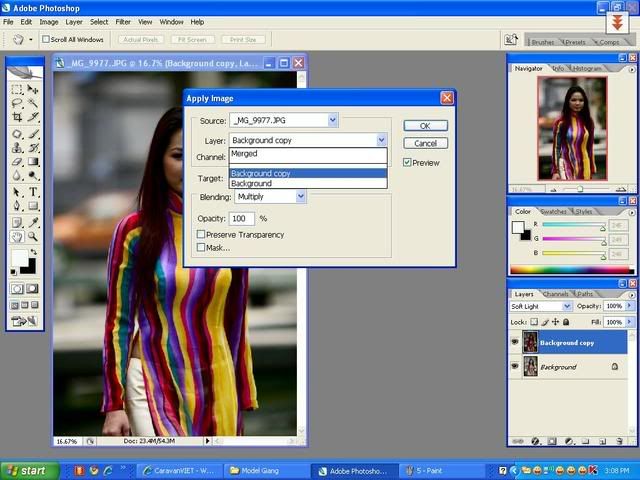Click the Windows Start button
The image size is (640, 480).
[30, 471]
